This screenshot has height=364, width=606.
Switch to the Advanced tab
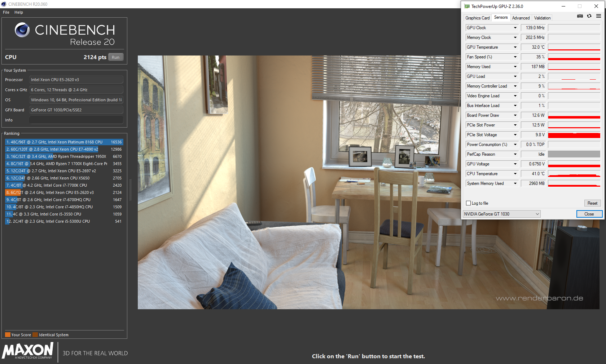coord(521,18)
